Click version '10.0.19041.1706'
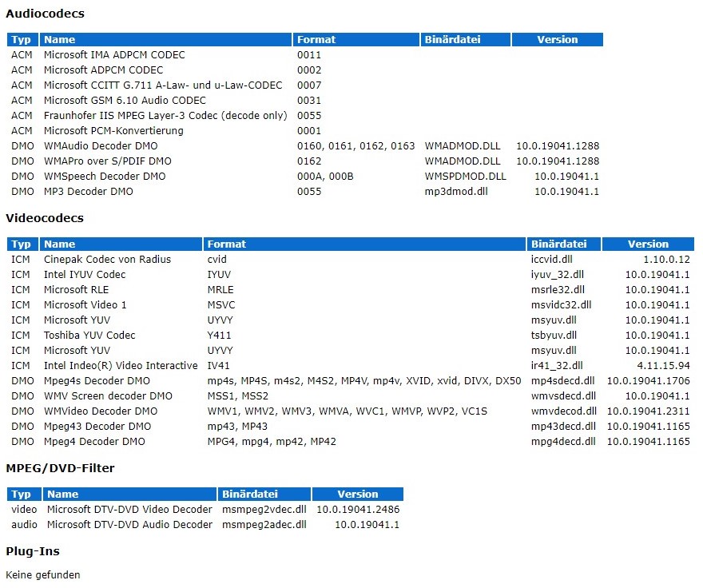The width and height of the screenshot is (703, 588). 649,381
